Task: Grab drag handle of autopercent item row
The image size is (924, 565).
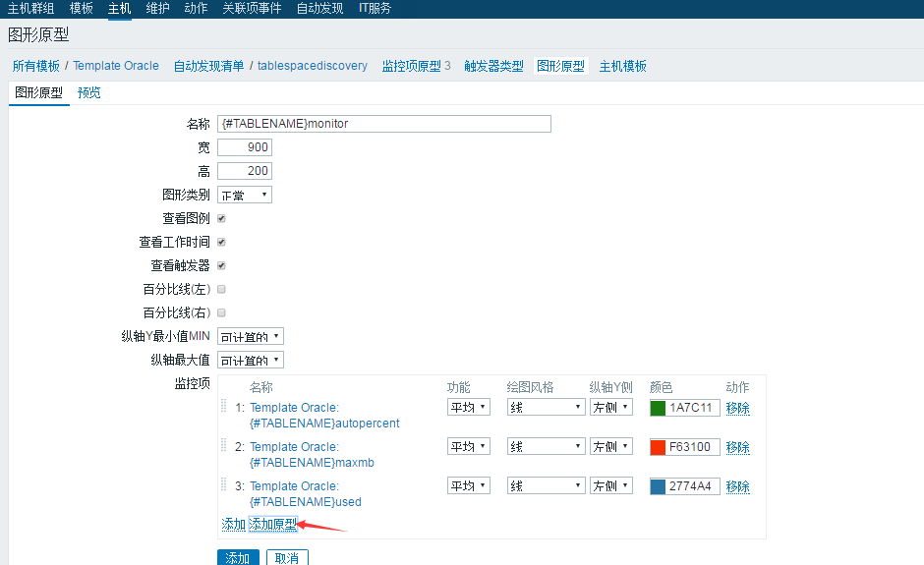Action: [224, 406]
